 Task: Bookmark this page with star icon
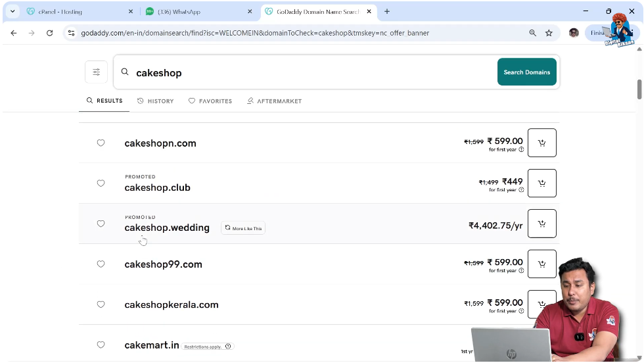(549, 33)
